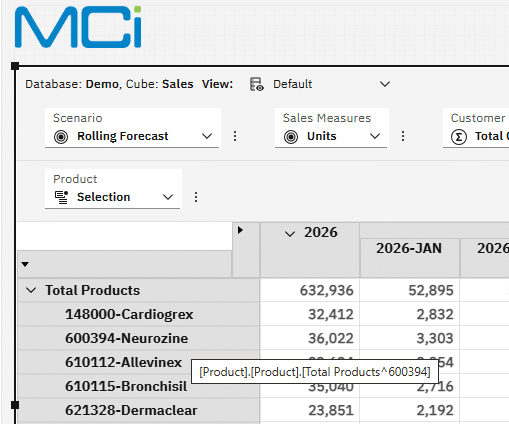Image resolution: width=509 pixels, height=424 pixels.
Task: Click the view icon beside Default
Action: click(x=257, y=84)
